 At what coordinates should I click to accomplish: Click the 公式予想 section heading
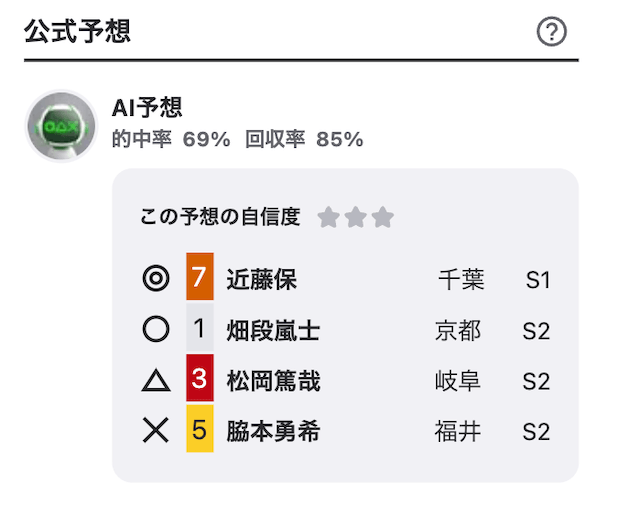tap(77, 31)
